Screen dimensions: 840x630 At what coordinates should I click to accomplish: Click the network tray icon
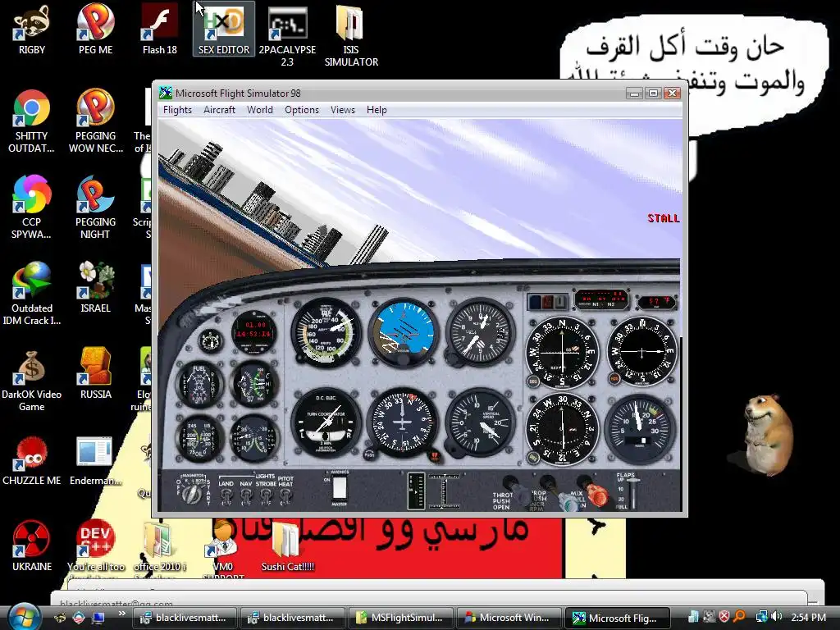tap(761, 617)
